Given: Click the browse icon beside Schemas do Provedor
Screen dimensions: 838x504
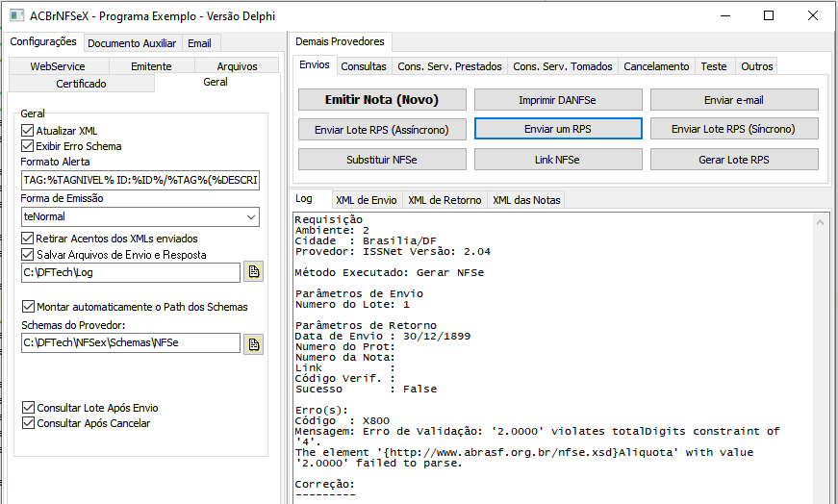Looking at the screenshot, I should [253, 343].
